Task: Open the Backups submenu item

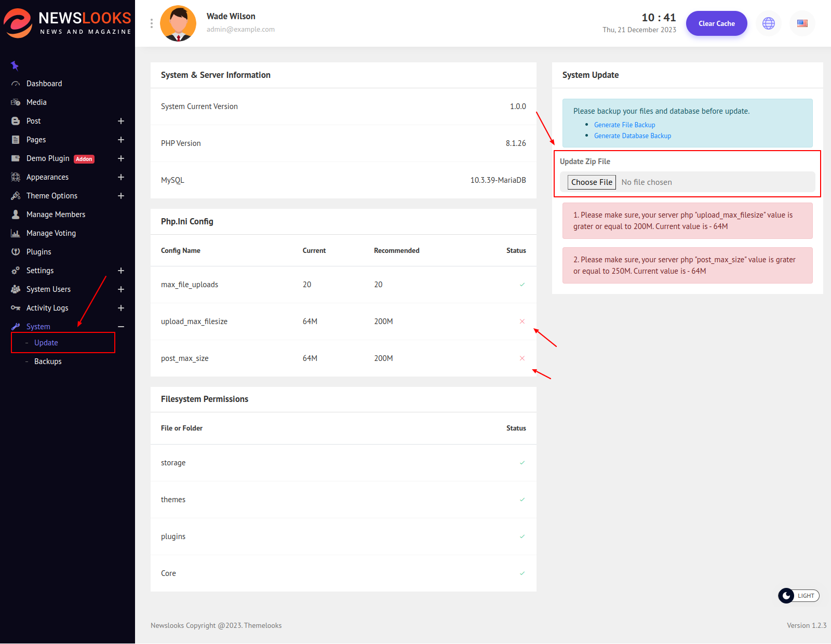Action: coord(48,361)
